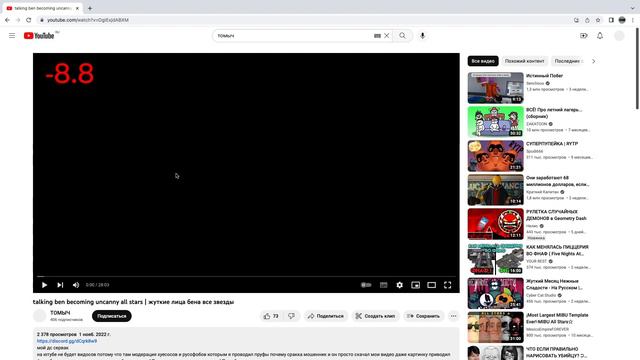Open the ТОМЫЧ channel avatar
640x360 pixels.
[40, 316]
